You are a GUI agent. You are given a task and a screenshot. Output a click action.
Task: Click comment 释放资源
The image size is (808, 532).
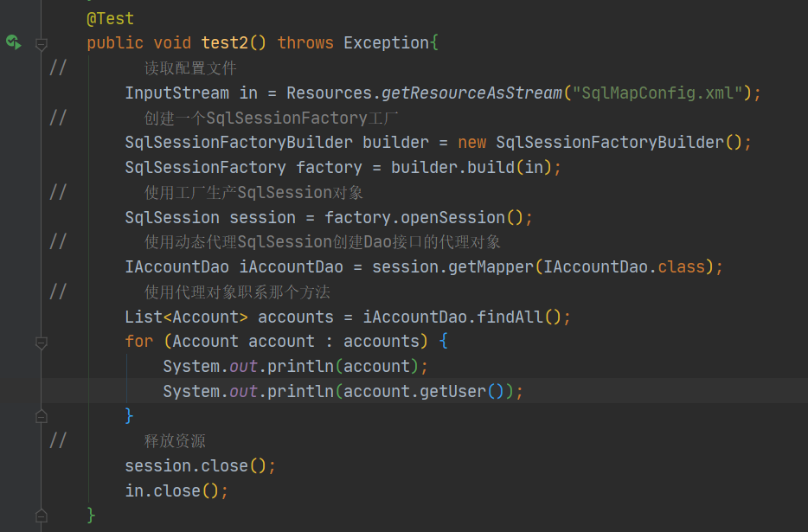point(175,441)
